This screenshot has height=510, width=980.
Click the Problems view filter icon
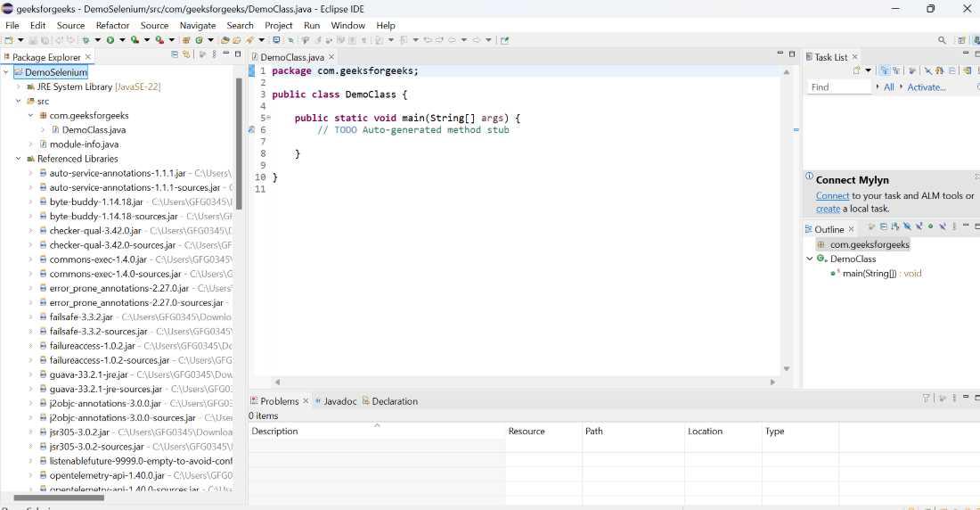[x=927, y=398]
